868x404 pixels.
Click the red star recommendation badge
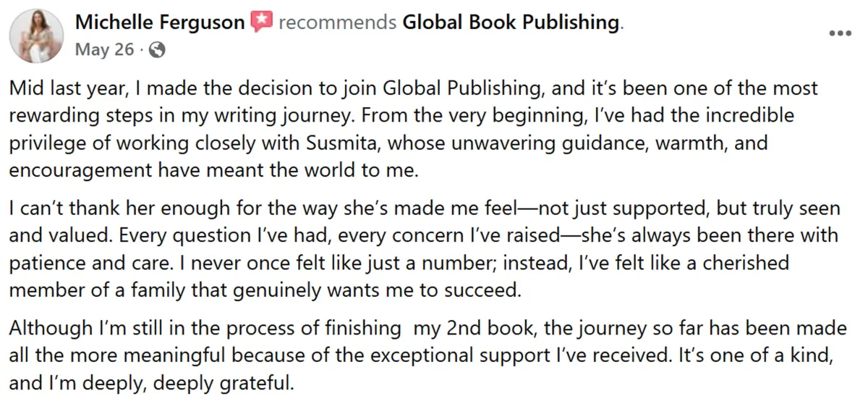point(261,23)
